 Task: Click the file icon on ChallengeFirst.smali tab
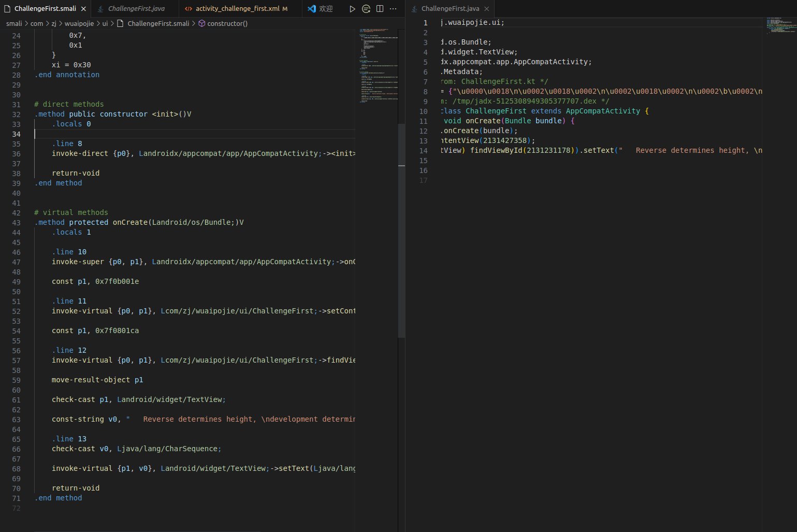pos(7,9)
